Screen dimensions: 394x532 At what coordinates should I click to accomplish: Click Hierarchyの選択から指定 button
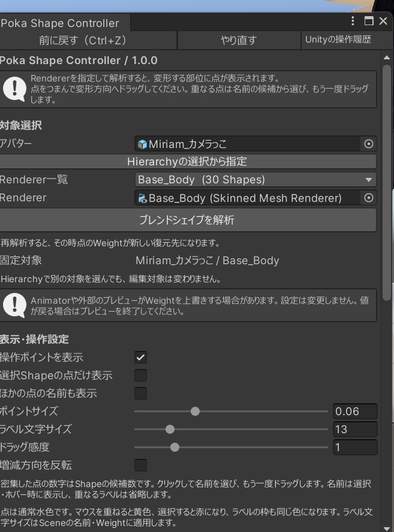tap(188, 162)
